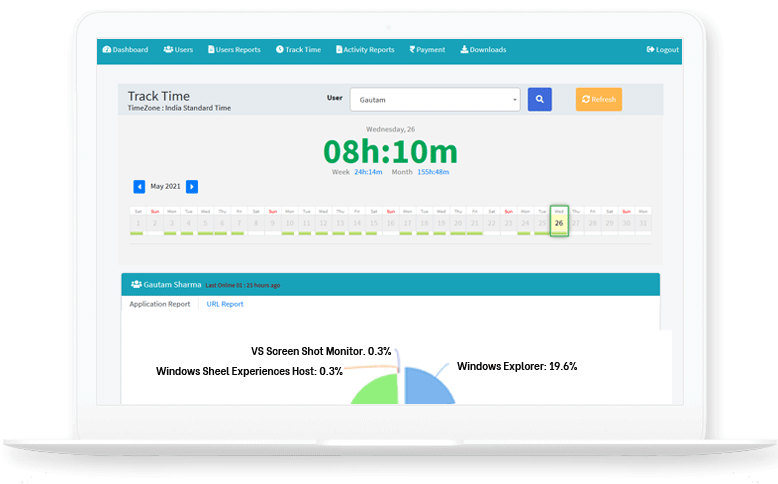Viewport: 778px width, 484px height.
Task: Go to the Users section
Action: (178, 50)
